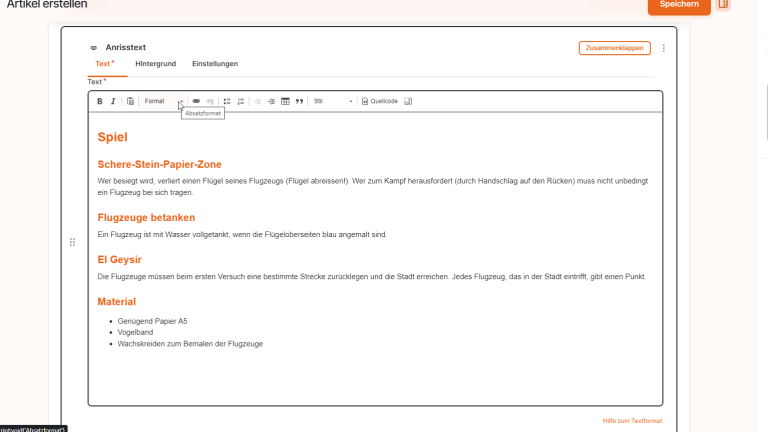Click the paragraph starting 'Die Flugzeuge müssen beim ersten'
Image resolution: width=768 pixels, height=432 pixels.
point(372,277)
